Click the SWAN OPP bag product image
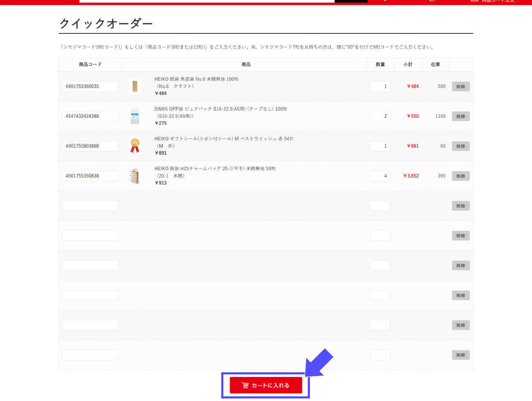This screenshot has width=532, height=401. (135, 116)
